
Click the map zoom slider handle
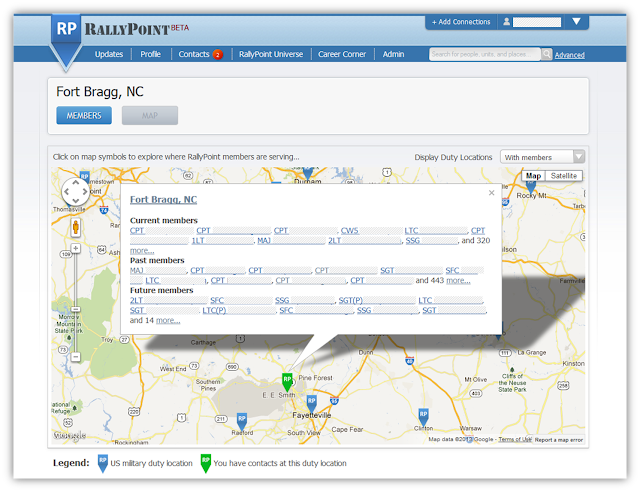click(x=76, y=309)
